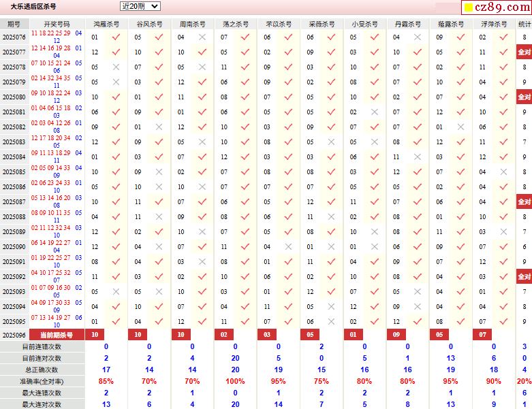The height and width of the screenshot is (409, 532).
Task: Click the 周南杀号 column header
Action: pos(192,24)
